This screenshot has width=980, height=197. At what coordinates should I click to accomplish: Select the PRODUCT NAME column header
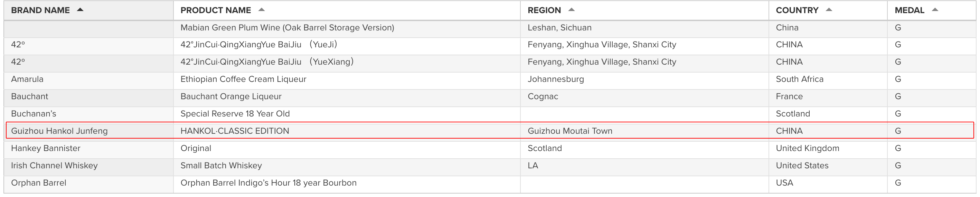[216, 10]
